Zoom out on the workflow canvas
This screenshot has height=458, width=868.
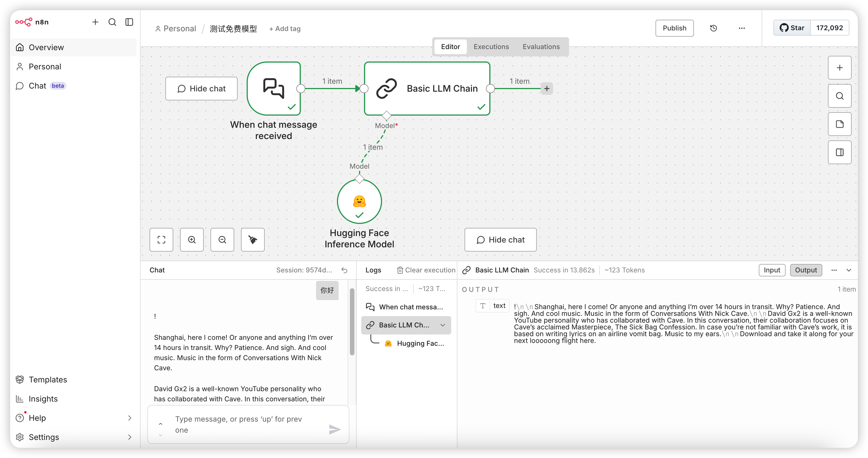(222, 240)
